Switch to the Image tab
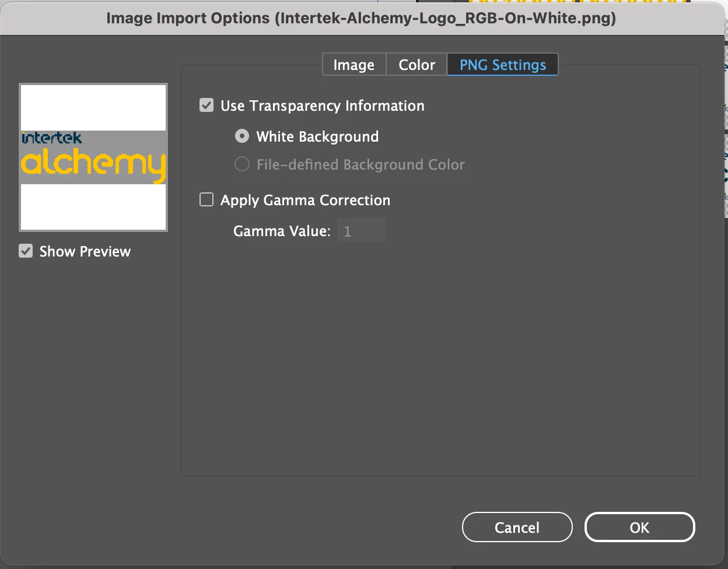This screenshot has width=728, height=569. click(x=354, y=65)
